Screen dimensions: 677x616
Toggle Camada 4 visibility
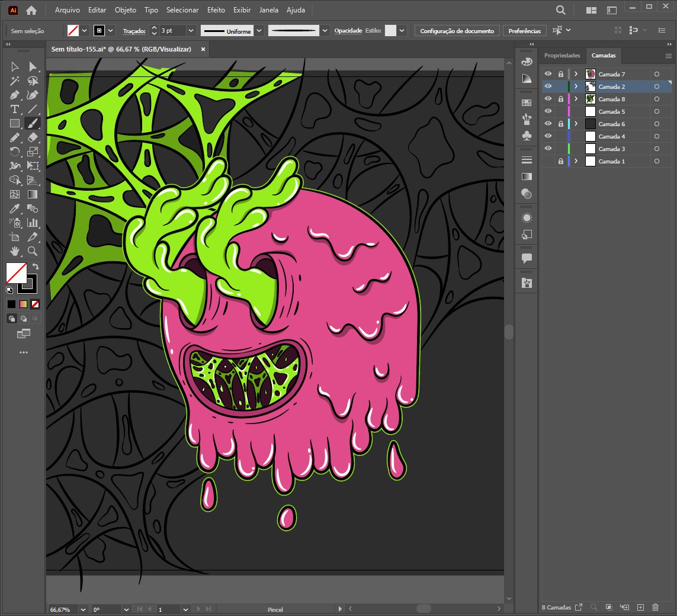(x=548, y=136)
